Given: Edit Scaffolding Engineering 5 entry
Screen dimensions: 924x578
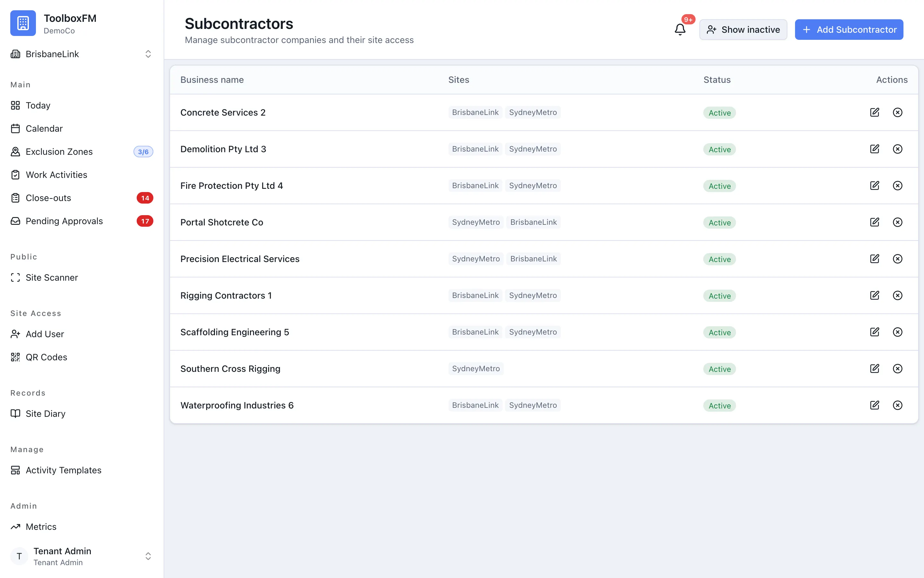Looking at the screenshot, I should [874, 332].
